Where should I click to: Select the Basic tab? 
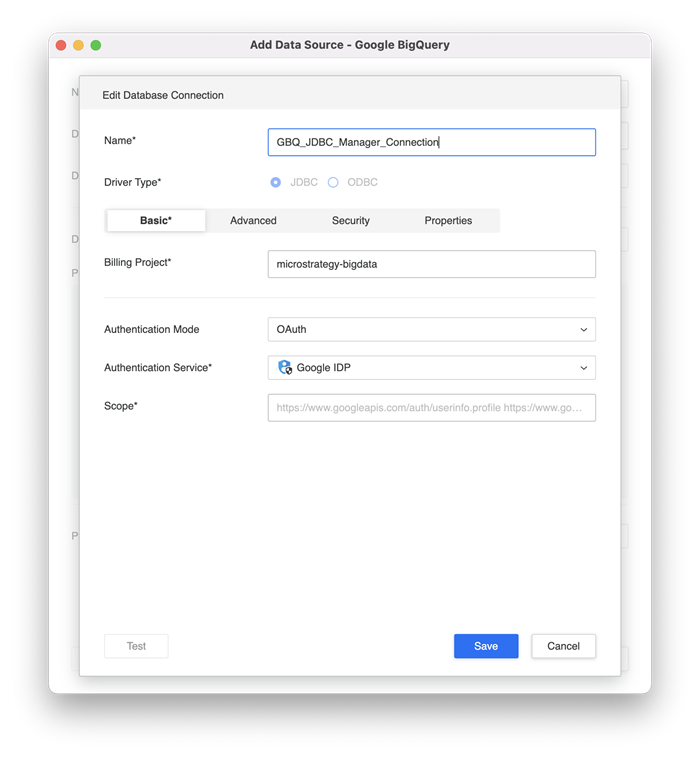pos(156,221)
